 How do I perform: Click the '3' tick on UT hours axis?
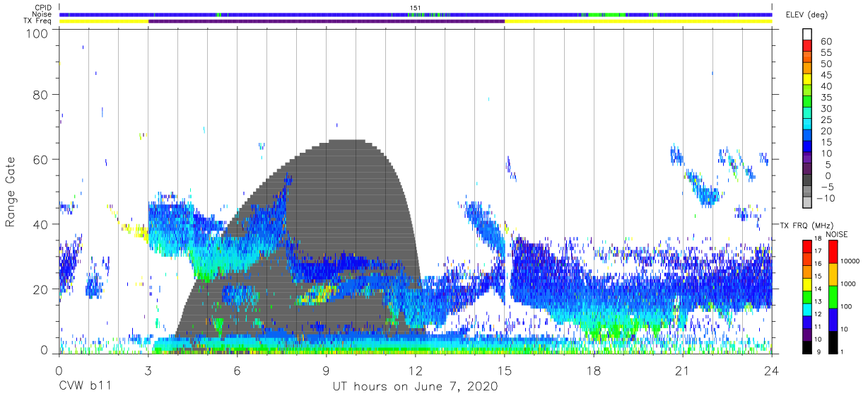[148, 371]
